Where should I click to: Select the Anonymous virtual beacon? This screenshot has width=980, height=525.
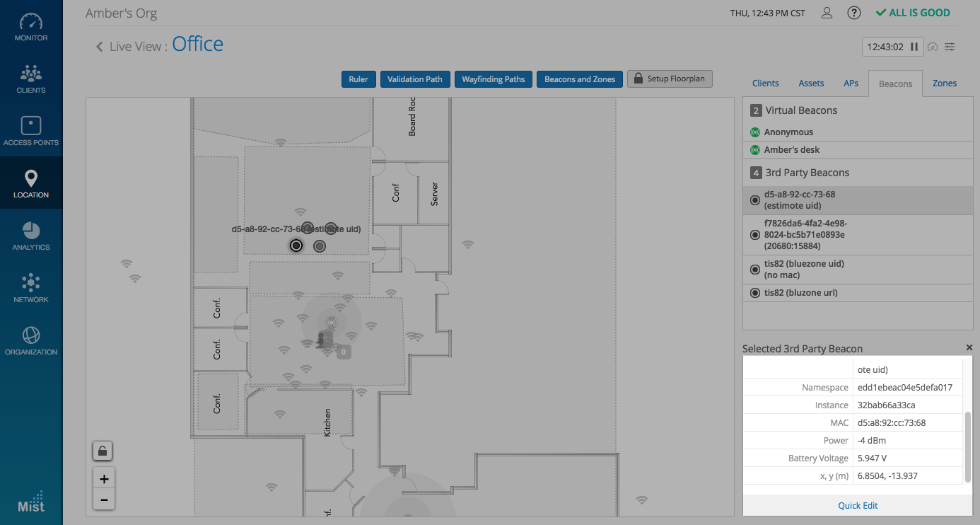pos(788,132)
